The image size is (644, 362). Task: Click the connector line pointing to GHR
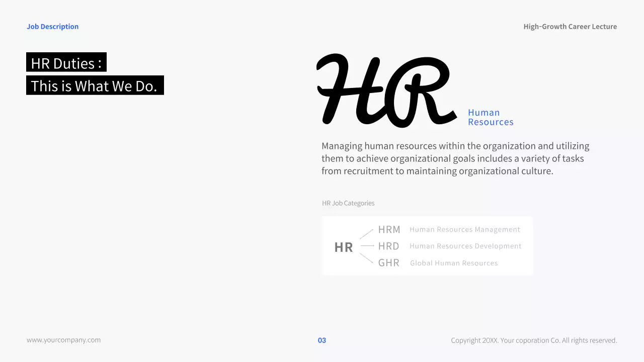pyautogui.click(x=366, y=258)
